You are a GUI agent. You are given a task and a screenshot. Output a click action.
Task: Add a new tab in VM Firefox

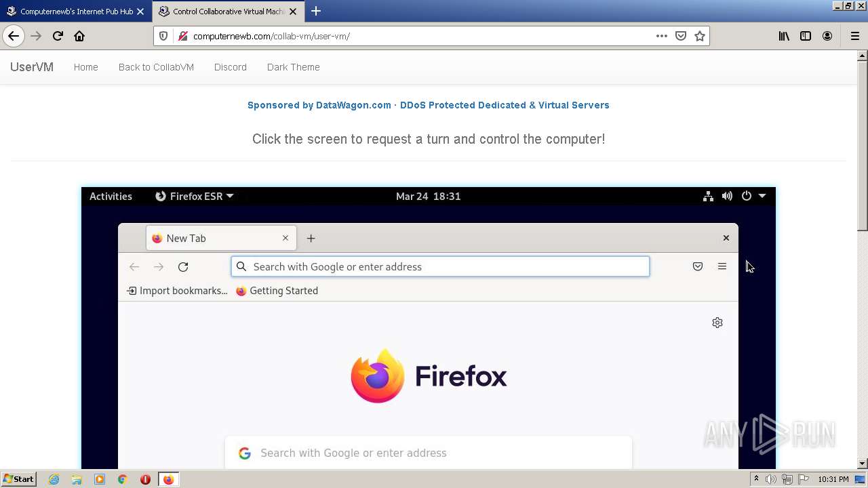311,238
